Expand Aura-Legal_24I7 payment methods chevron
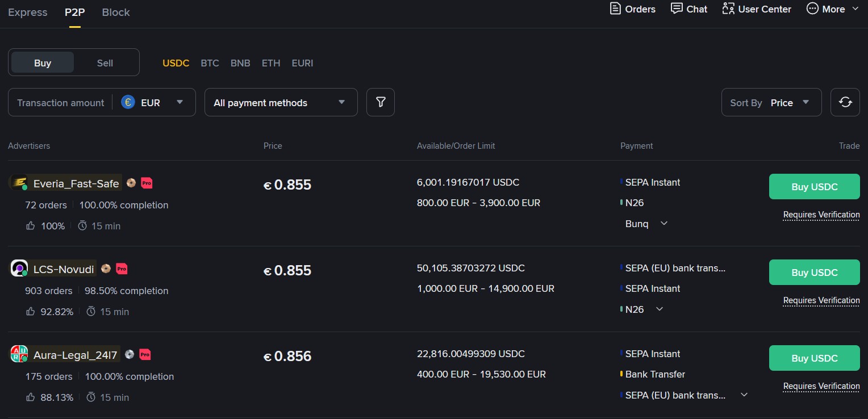Screen dimensions: 868x419 pos(744,395)
